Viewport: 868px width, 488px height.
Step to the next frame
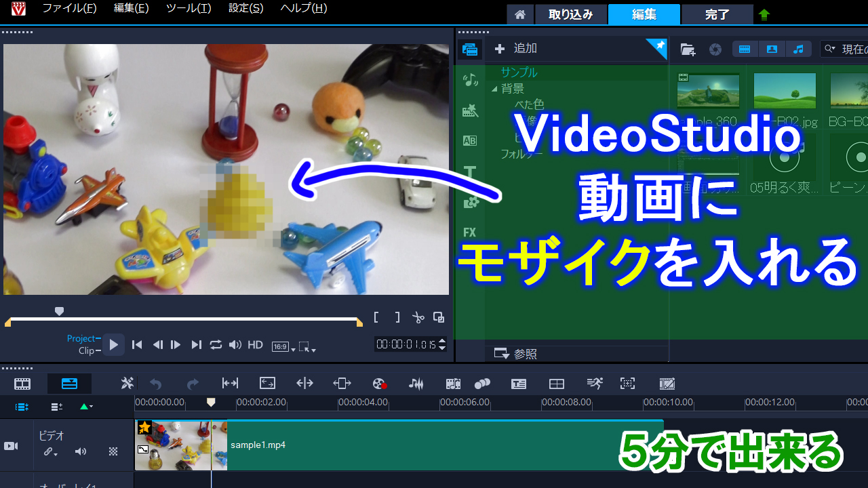176,345
